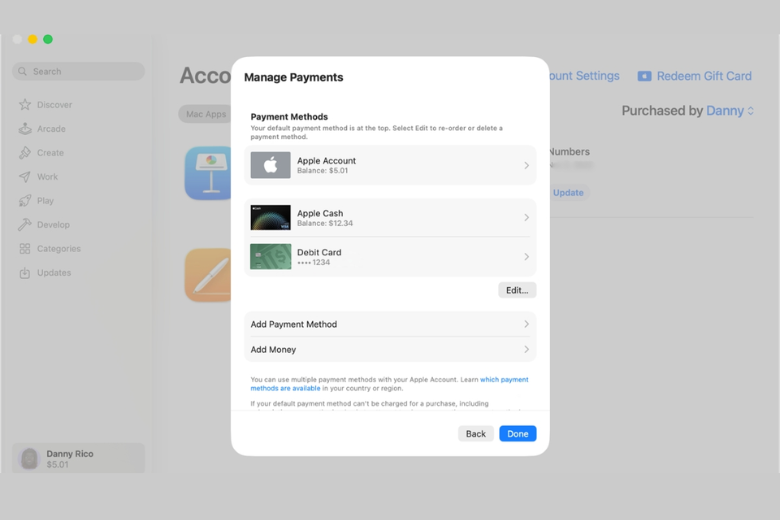Image resolution: width=780 pixels, height=520 pixels.
Task: Click into the Search field
Action: pyautogui.click(x=79, y=71)
